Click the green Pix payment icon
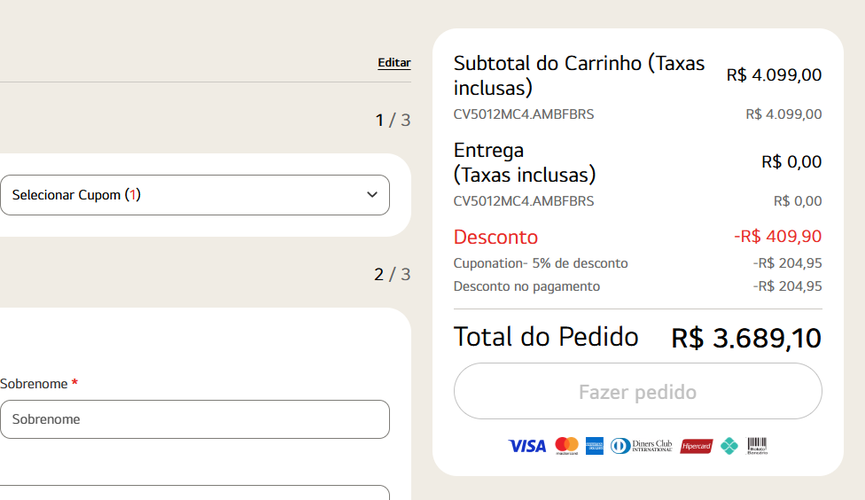 729,446
